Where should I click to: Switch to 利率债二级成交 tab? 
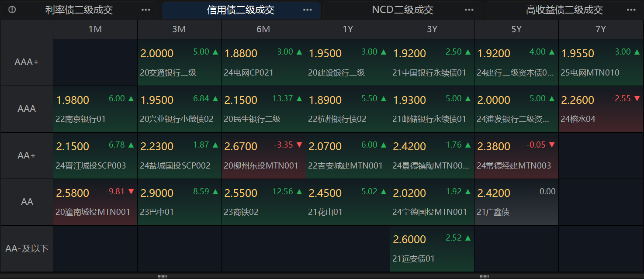tap(79, 10)
